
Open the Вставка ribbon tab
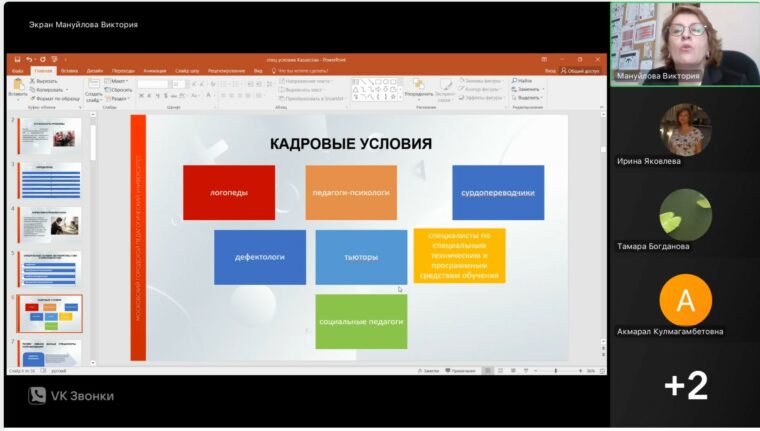[69, 71]
